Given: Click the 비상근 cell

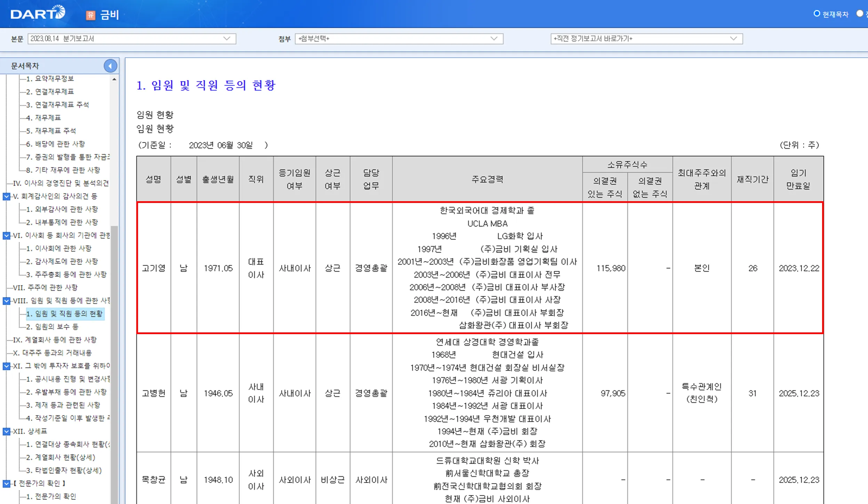Looking at the screenshot, I should (x=333, y=480).
